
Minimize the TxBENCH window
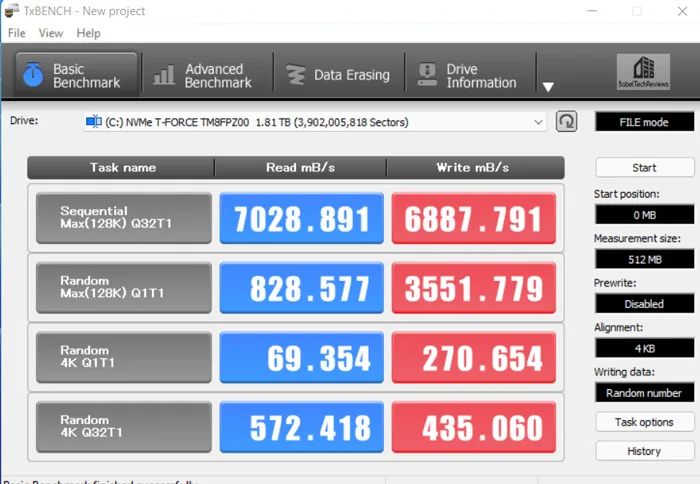point(592,11)
